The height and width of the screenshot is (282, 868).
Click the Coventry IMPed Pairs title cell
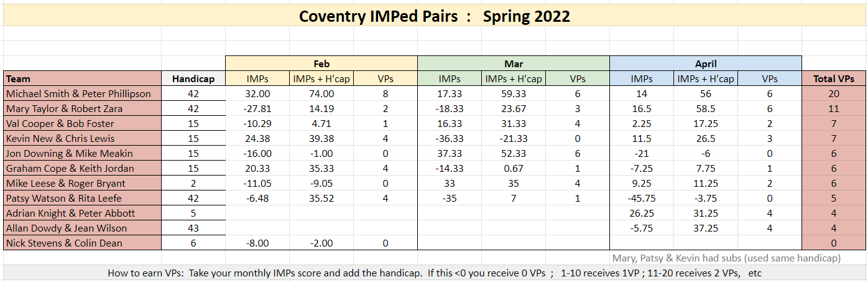coord(434,16)
